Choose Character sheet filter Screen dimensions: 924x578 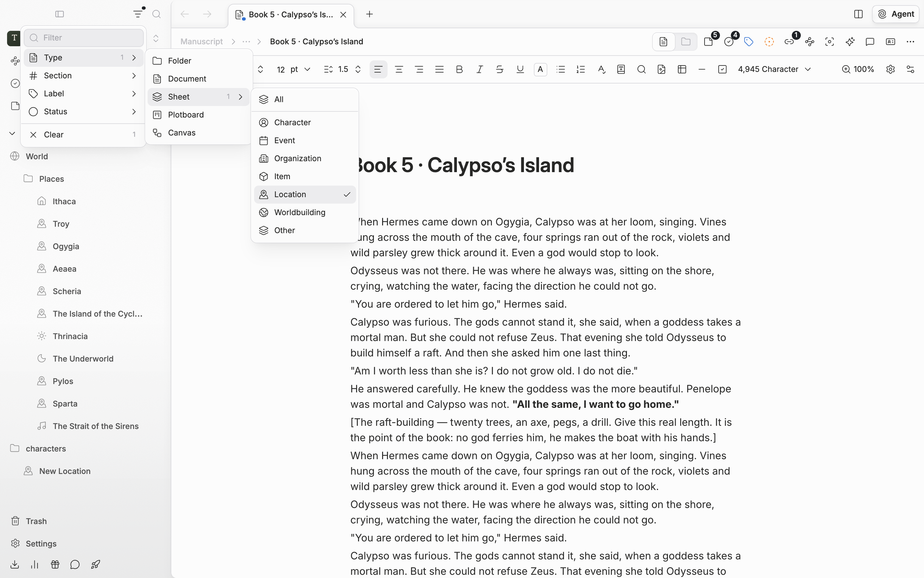click(x=305, y=122)
